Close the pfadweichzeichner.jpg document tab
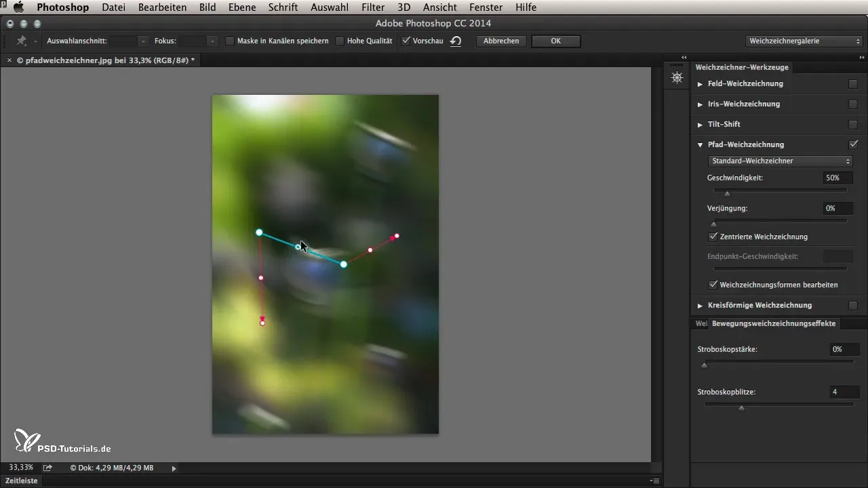This screenshot has height=488, width=868. [9, 60]
